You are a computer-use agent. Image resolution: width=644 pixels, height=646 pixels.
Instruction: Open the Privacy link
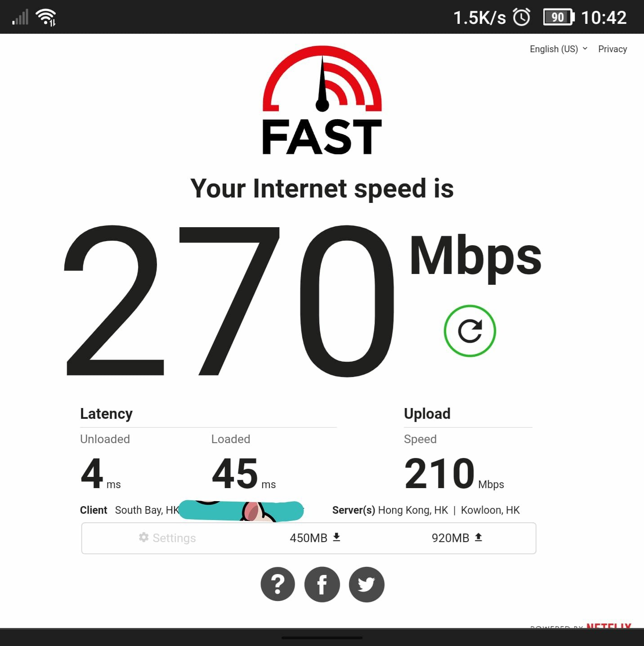pyautogui.click(x=613, y=49)
